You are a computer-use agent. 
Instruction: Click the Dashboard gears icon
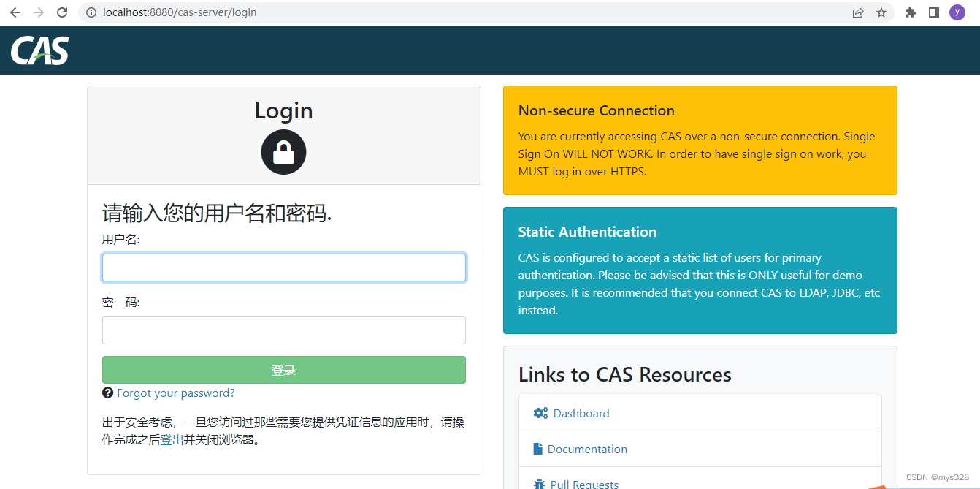[x=540, y=413]
